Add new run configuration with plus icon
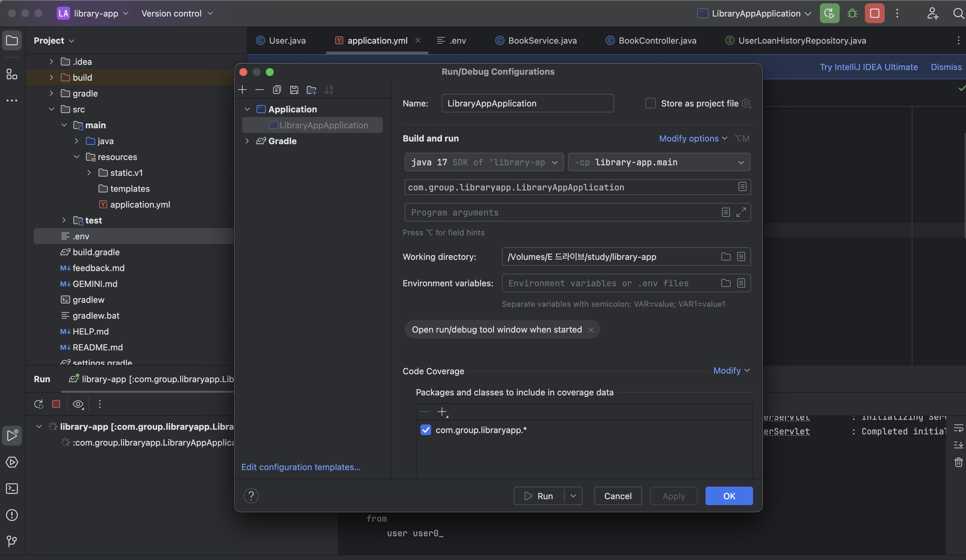The width and height of the screenshot is (966, 560). pos(242,90)
